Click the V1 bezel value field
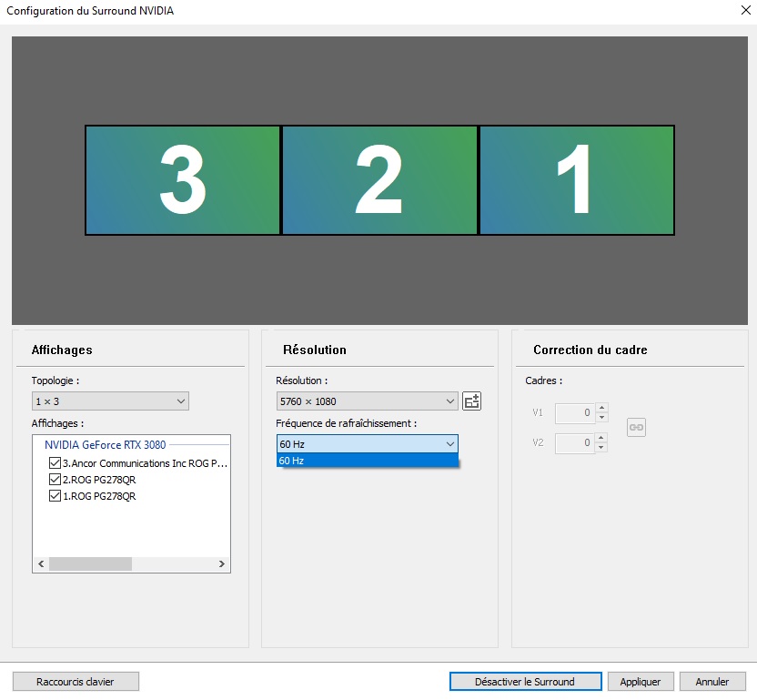The height and width of the screenshot is (700, 757). coord(574,413)
